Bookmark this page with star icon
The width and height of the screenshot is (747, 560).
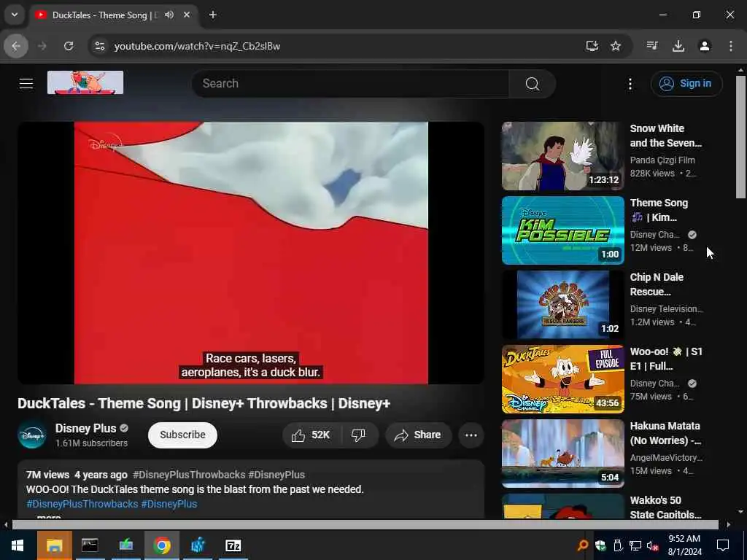click(616, 46)
